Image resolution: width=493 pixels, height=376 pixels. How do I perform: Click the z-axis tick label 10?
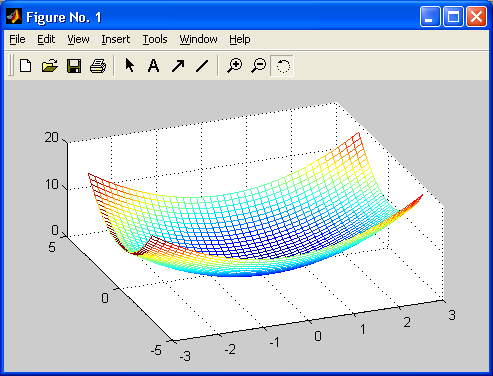(x=52, y=184)
